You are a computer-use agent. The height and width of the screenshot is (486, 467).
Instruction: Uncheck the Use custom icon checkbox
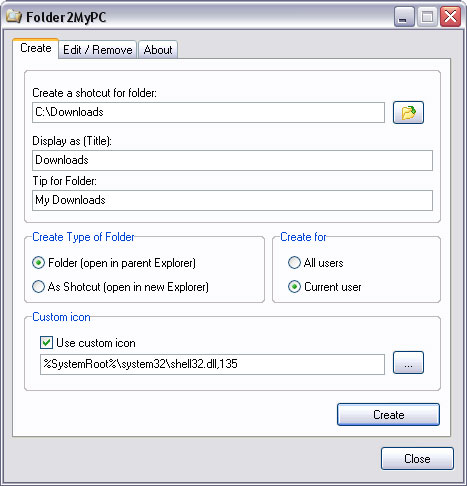(46, 343)
